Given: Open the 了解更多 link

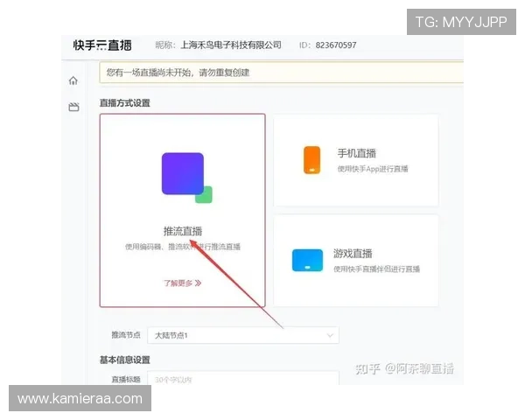Looking at the screenshot, I should (x=183, y=283).
